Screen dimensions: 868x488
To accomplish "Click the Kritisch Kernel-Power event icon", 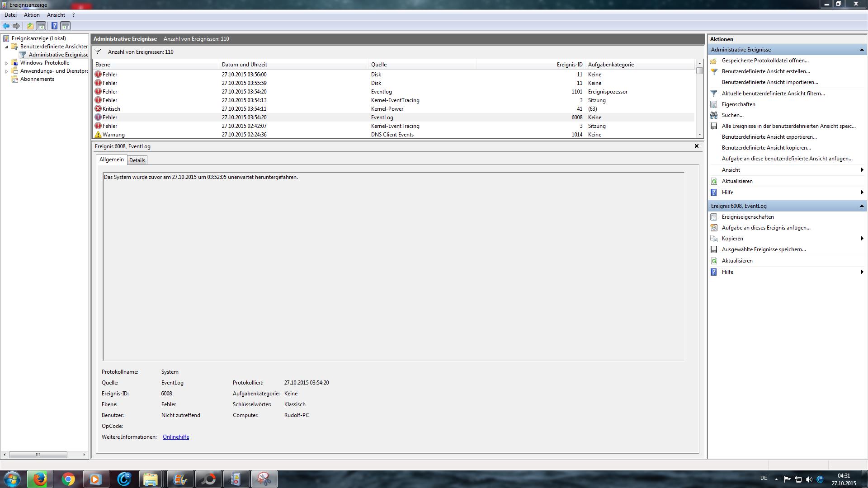I will pos(98,109).
